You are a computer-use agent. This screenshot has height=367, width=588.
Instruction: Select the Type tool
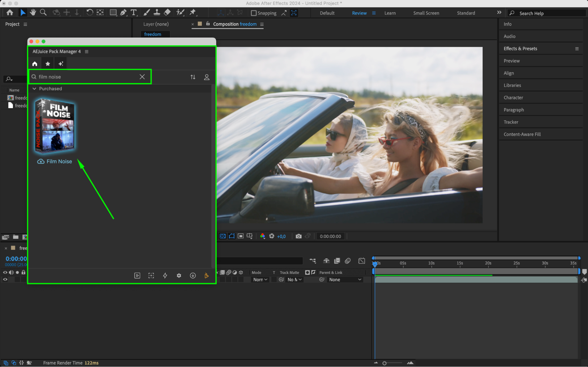pyautogui.click(x=134, y=12)
